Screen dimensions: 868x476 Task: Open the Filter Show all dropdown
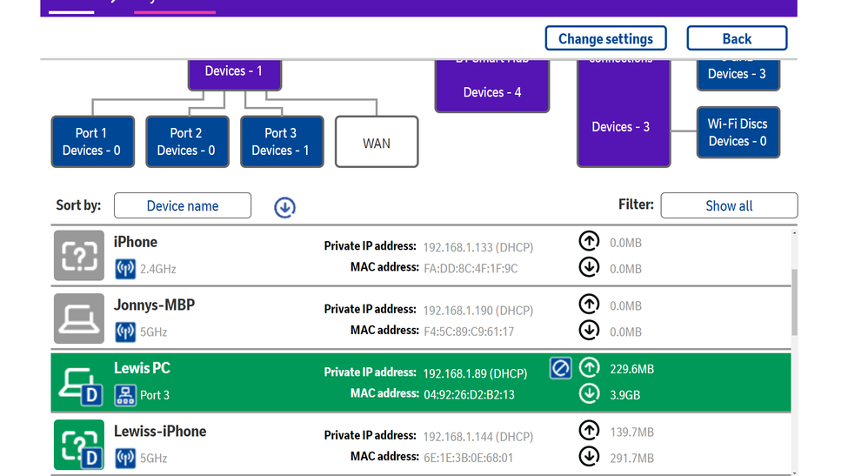728,206
